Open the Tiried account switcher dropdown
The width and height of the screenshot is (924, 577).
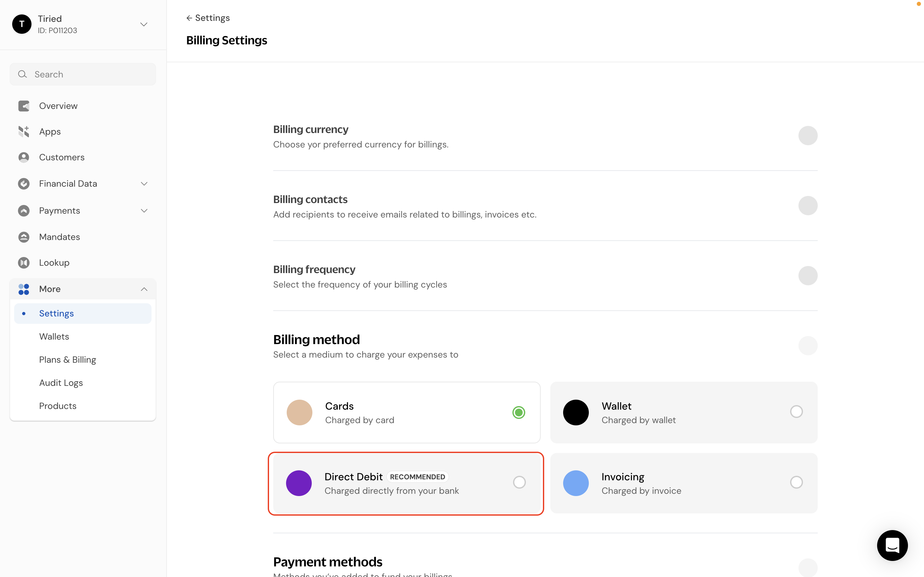point(144,24)
